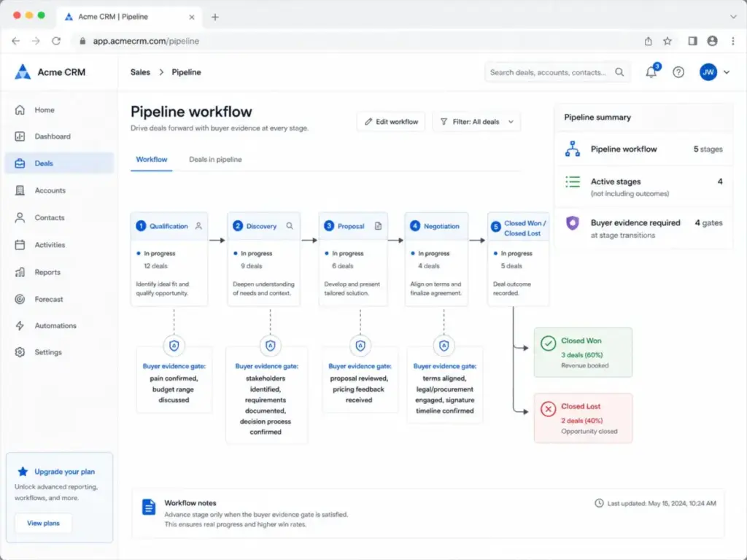This screenshot has width=747, height=560.
Task: Click the magnifier icon in Discovery stage
Action: tap(290, 226)
